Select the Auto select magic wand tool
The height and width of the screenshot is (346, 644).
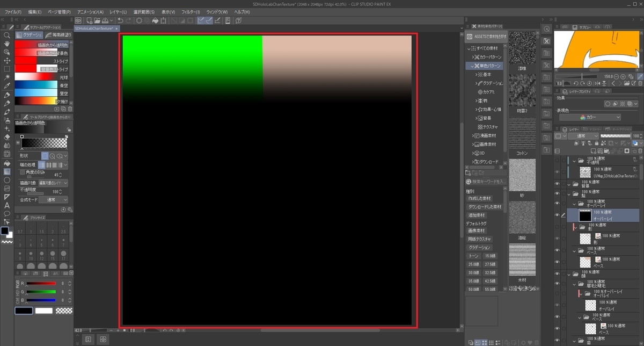7,78
